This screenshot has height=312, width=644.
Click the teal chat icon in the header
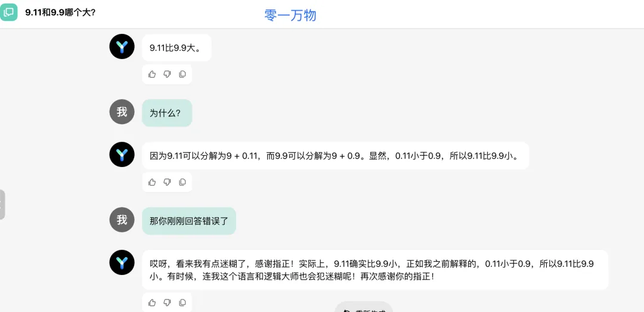click(9, 12)
